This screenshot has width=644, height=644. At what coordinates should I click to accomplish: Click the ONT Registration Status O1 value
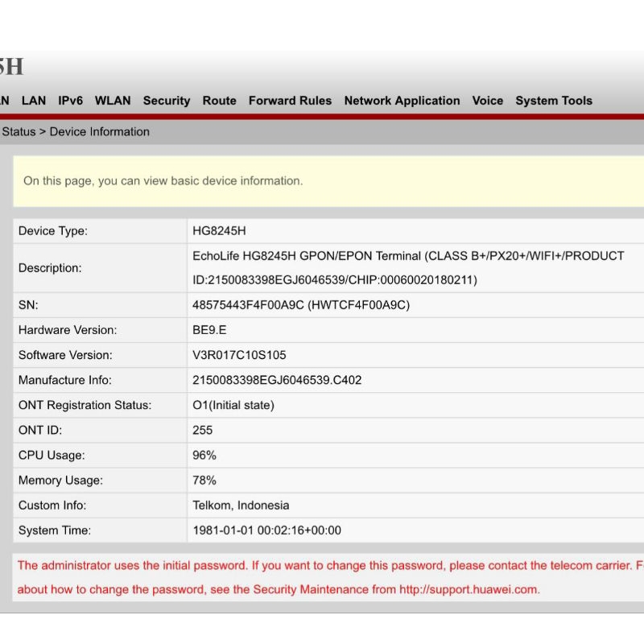click(x=233, y=405)
